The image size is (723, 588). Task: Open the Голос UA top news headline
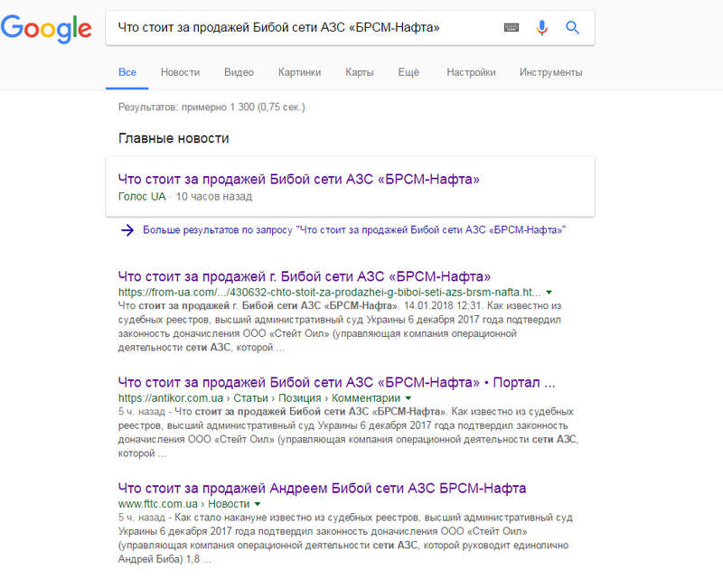[x=299, y=179]
